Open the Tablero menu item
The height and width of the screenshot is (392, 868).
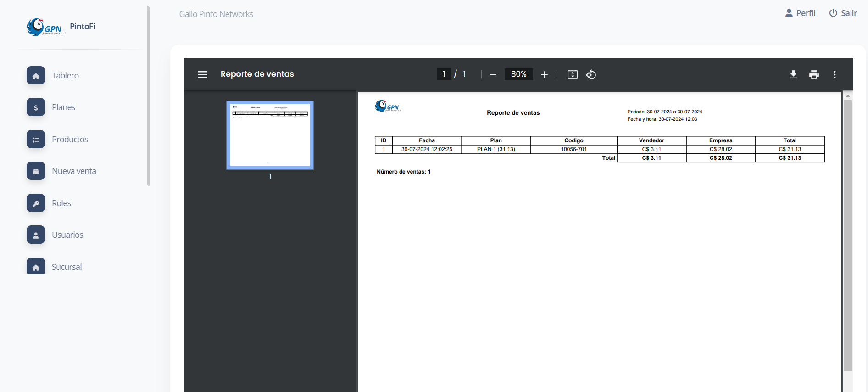coord(65,75)
